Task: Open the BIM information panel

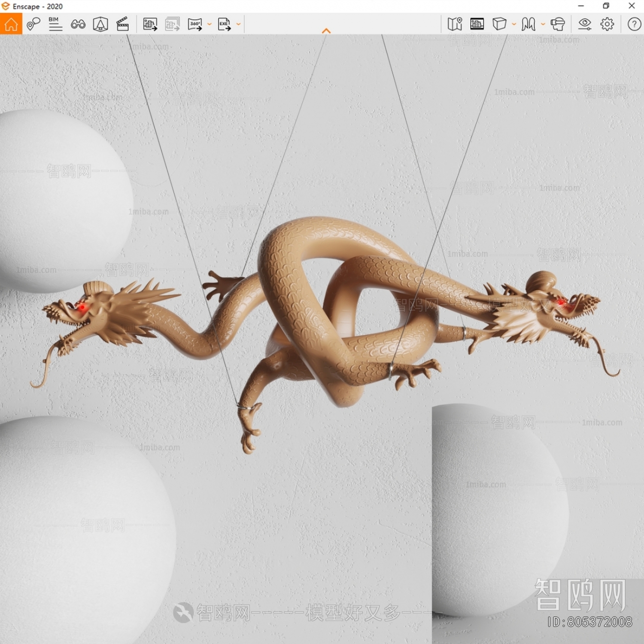Action: 55,24
